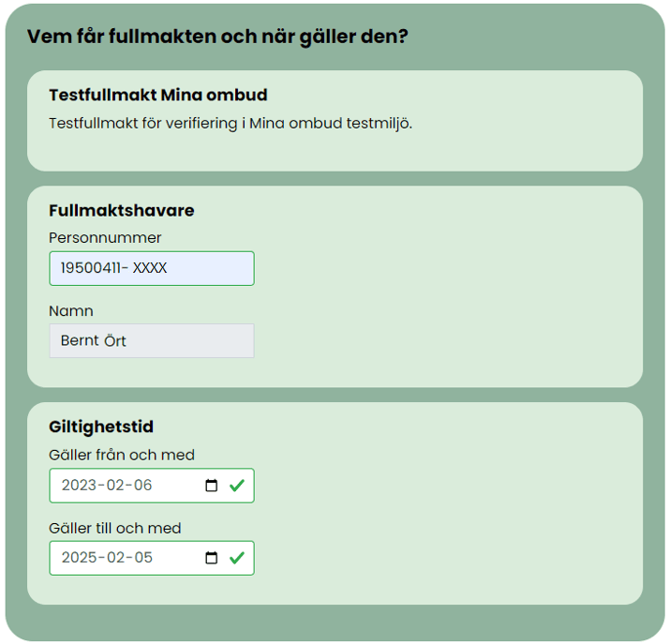Select the year 2025 in end date

click(x=80, y=558)
